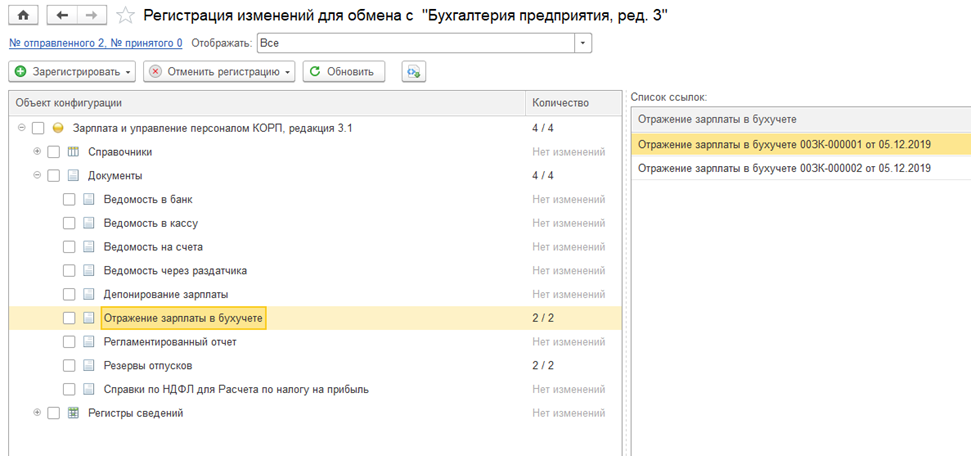The height and width of the screenshot is (456, 971).
Task: Go back with the left arrow
Action: [61, 15]
